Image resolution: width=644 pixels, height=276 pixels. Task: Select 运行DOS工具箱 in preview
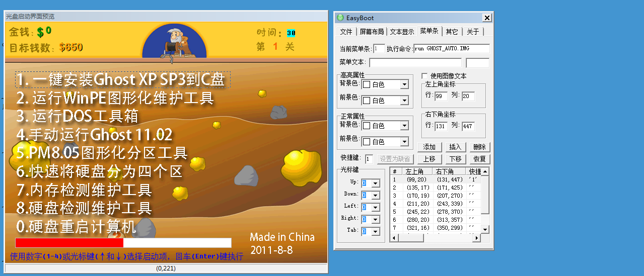point(78,116)
